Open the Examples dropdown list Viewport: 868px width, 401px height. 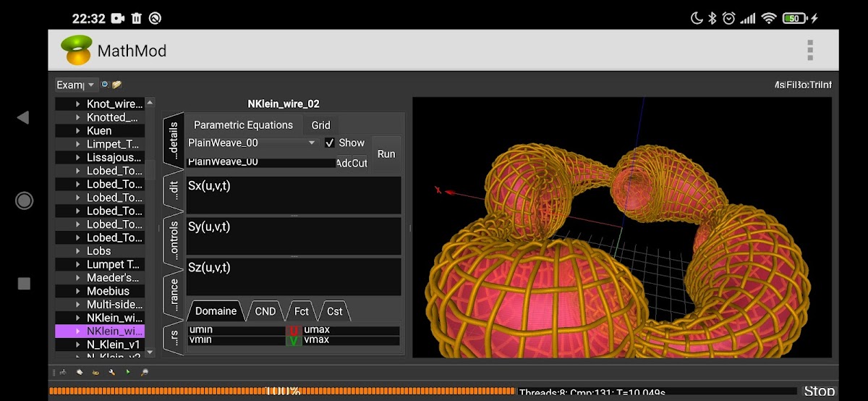click(x=76, y=85)
